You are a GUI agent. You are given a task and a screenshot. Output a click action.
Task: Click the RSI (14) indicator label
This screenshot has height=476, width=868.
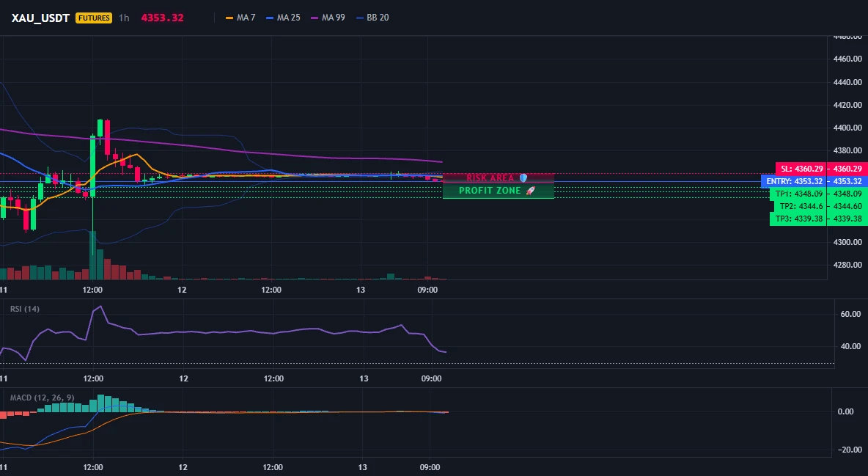click(x=25, y=309)
